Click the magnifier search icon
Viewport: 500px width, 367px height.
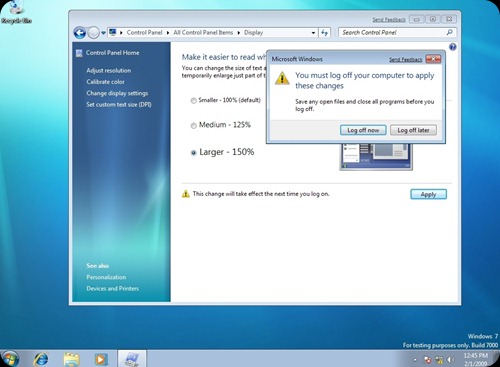click(449, 32)
